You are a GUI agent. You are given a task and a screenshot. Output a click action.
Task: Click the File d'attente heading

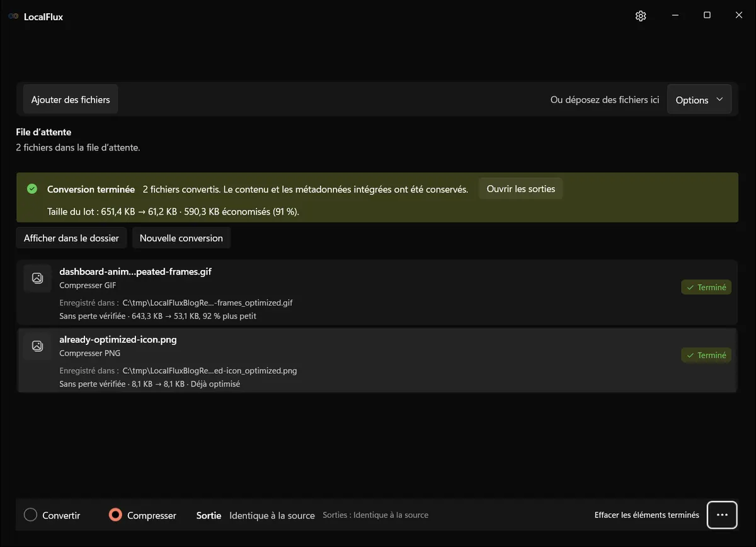43,132
